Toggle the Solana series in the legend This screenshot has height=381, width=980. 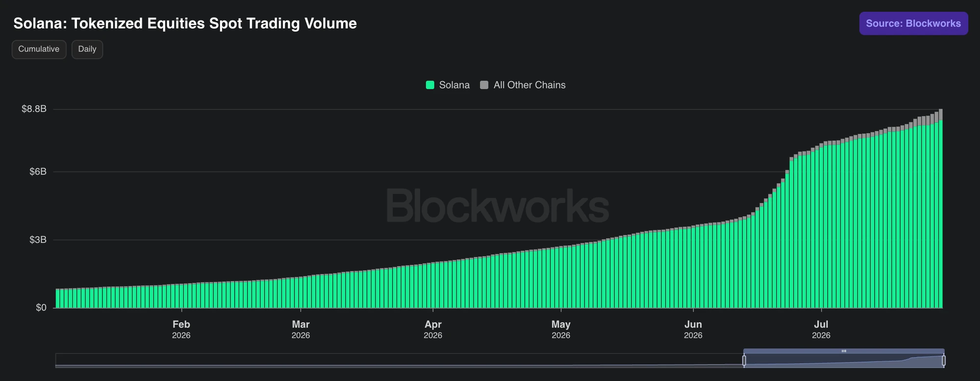pos(448,85)
